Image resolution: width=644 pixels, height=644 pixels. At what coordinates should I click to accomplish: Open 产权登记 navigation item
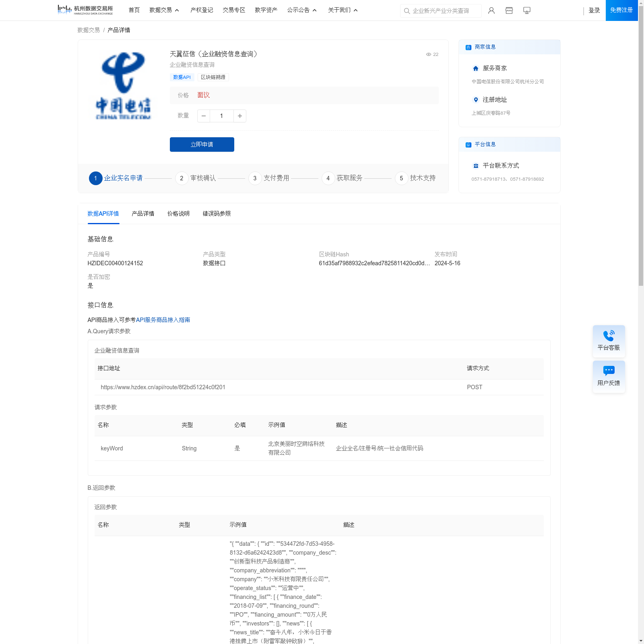[202, 10]
